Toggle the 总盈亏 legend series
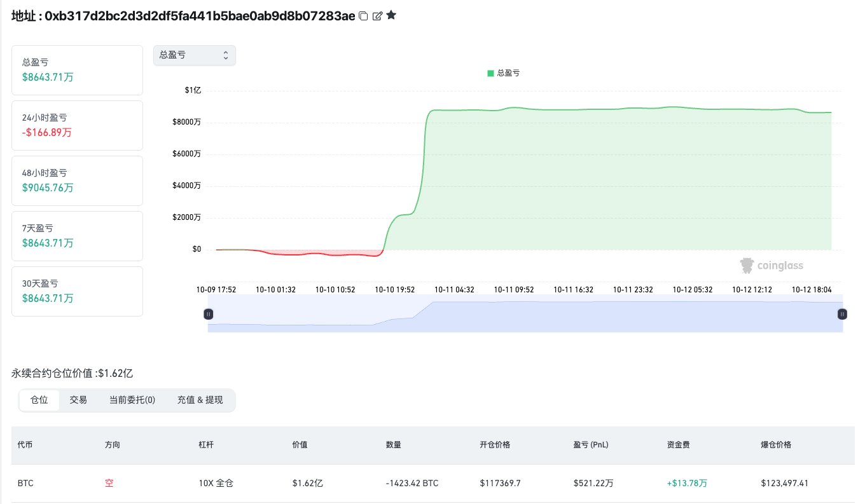865x504 pixels. coord(503,73)
